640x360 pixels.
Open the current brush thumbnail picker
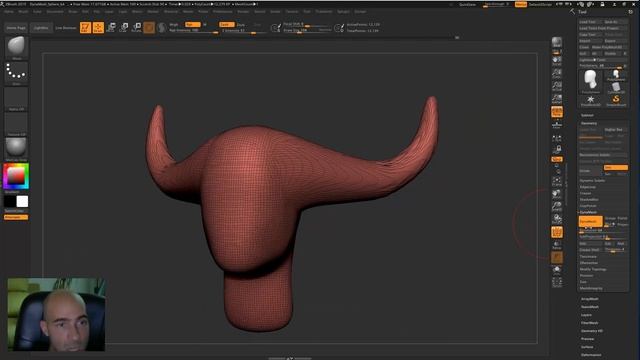tap(16, 47)
